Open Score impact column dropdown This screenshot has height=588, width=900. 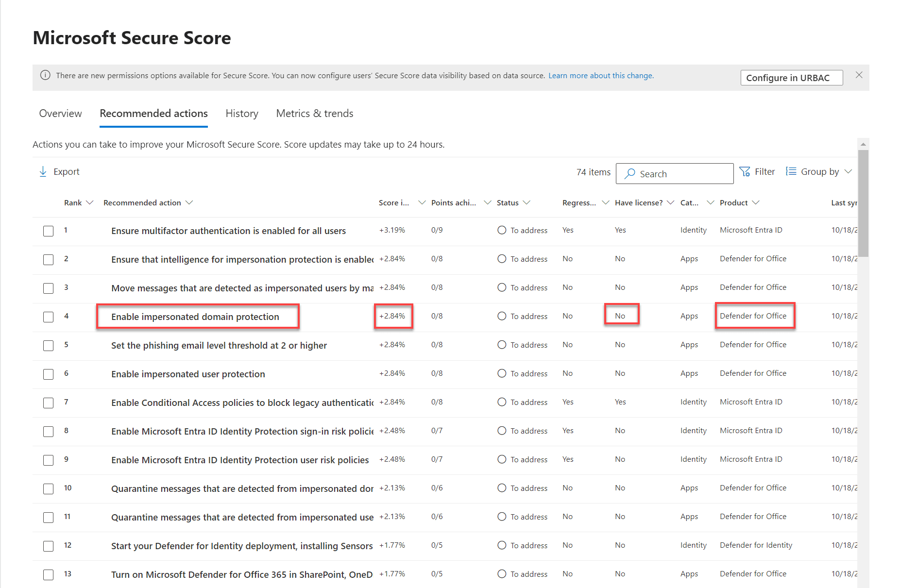(x=422, y=202)
